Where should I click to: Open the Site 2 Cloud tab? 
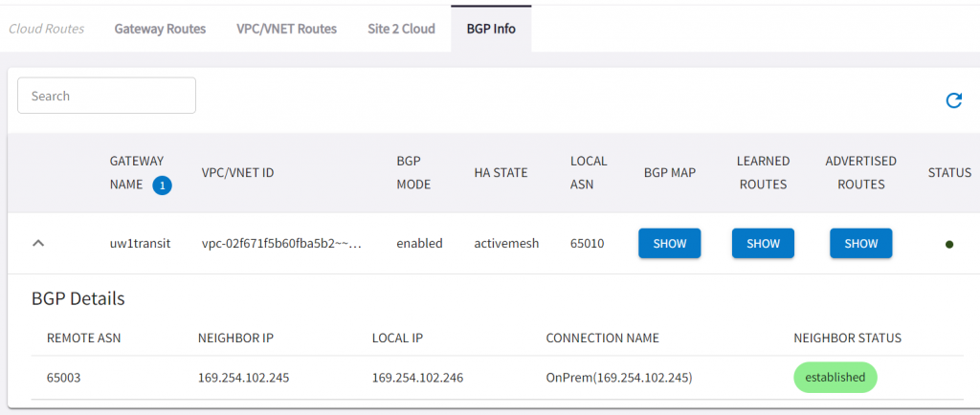click(x=401, y=29)
